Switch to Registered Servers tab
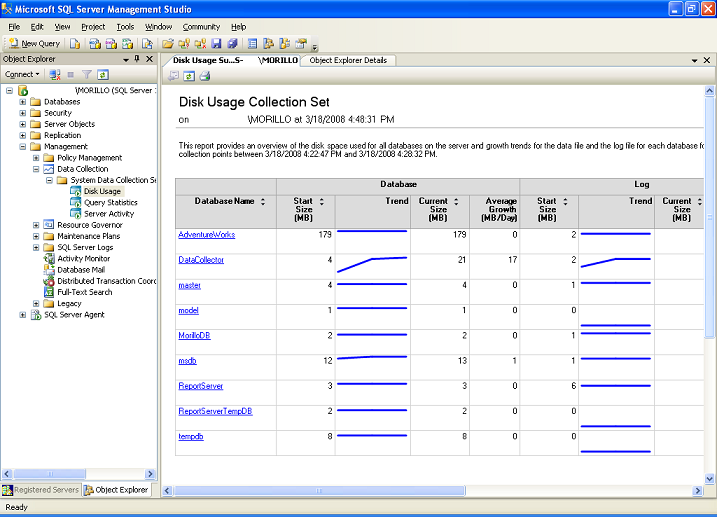The height and width of the screenshot is (517, 717). (41, 490)
